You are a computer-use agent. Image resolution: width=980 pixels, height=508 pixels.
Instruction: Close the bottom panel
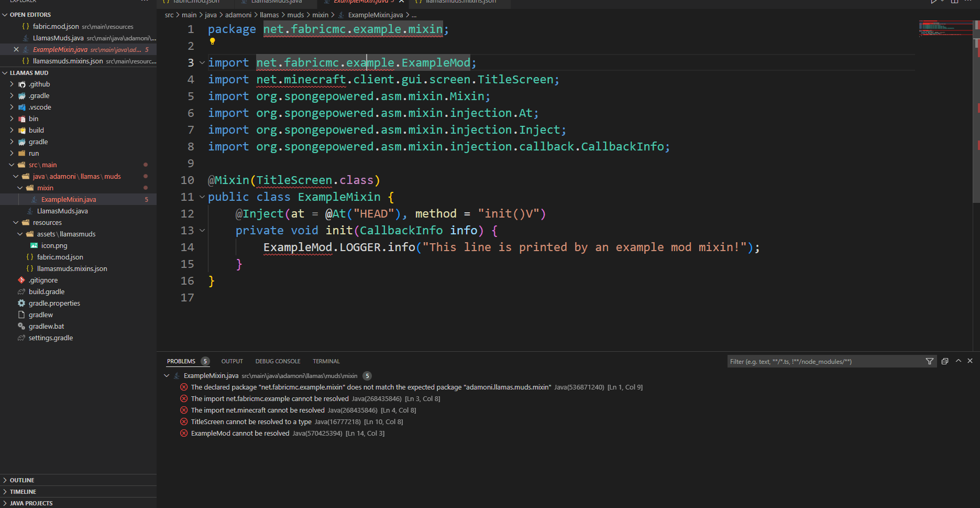pos(970,361)
